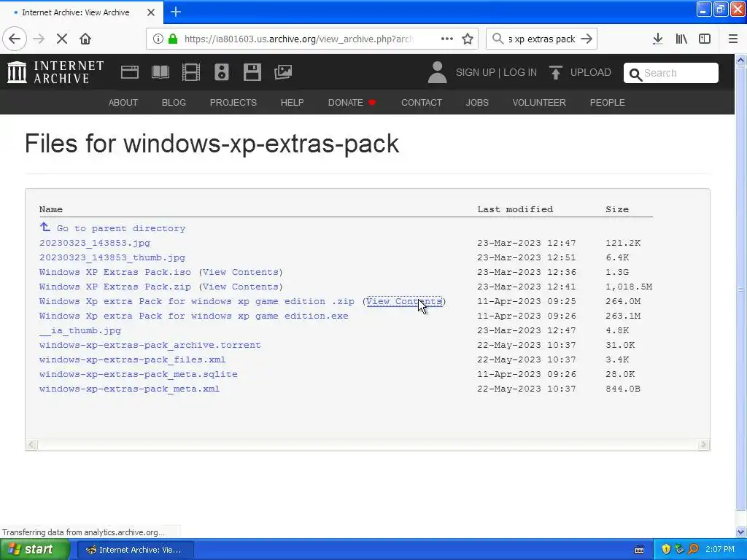Click the page vertical scrollbar down arrow

(741, 532)
